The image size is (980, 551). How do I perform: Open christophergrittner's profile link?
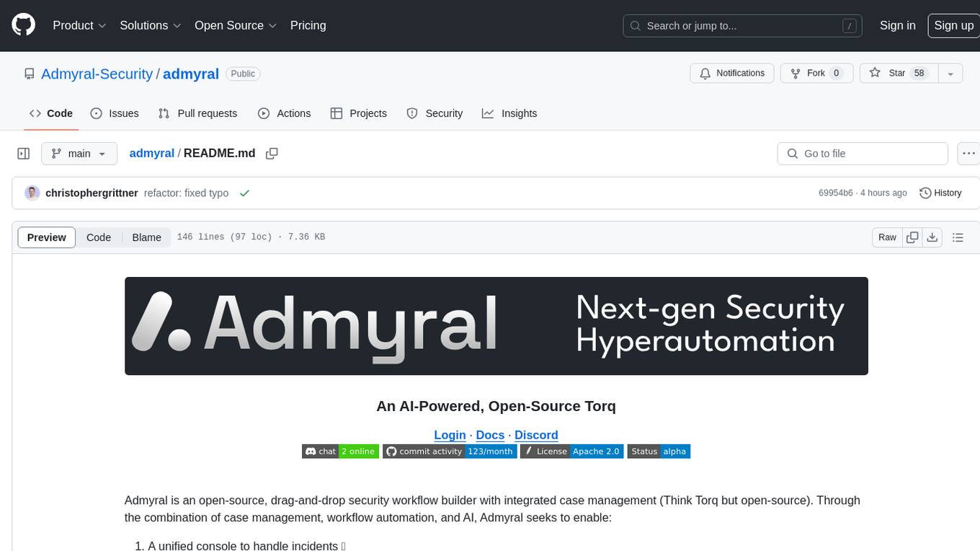(92, 193)
